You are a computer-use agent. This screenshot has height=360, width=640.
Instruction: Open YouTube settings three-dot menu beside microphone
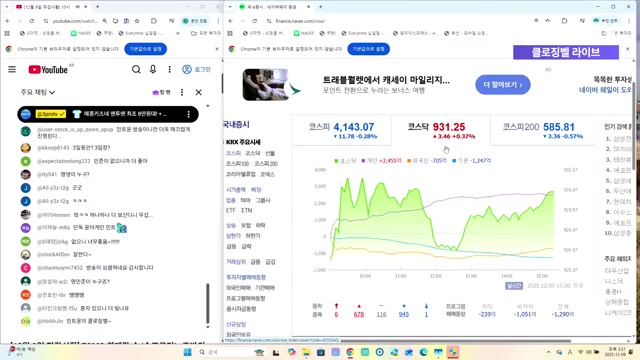click(x=169, y=69)
